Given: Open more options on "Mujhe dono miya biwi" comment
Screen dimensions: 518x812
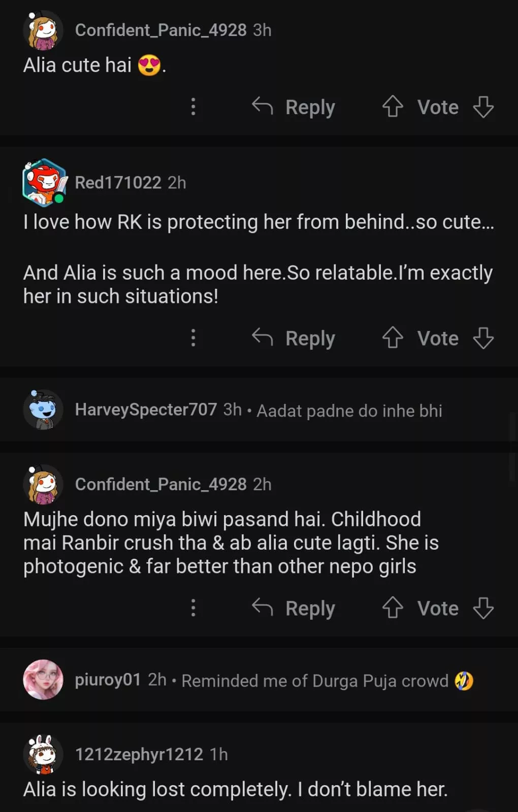Looking at the screenshot, I should [193, 608].
